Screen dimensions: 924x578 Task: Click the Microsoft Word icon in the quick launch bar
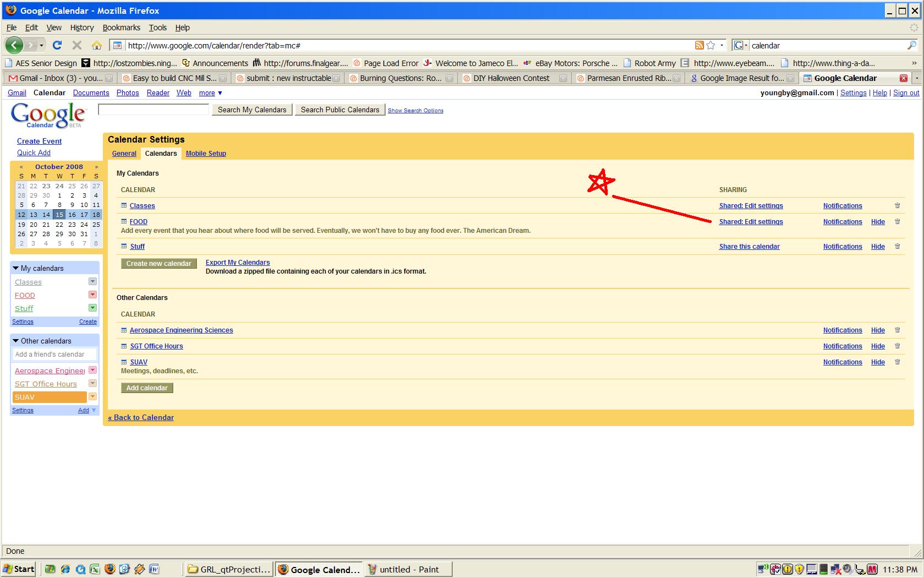click(155, 569)
